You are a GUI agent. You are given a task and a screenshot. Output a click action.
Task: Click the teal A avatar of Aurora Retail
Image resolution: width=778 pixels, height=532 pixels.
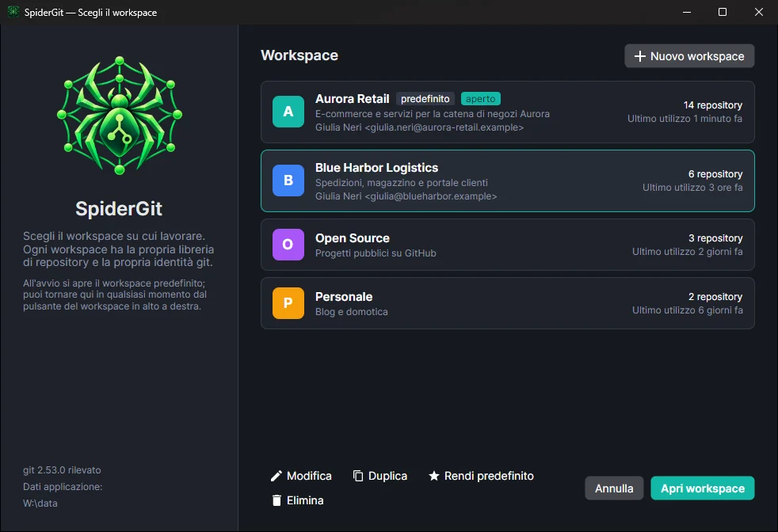pyautogui.click(x=288, y=112)
